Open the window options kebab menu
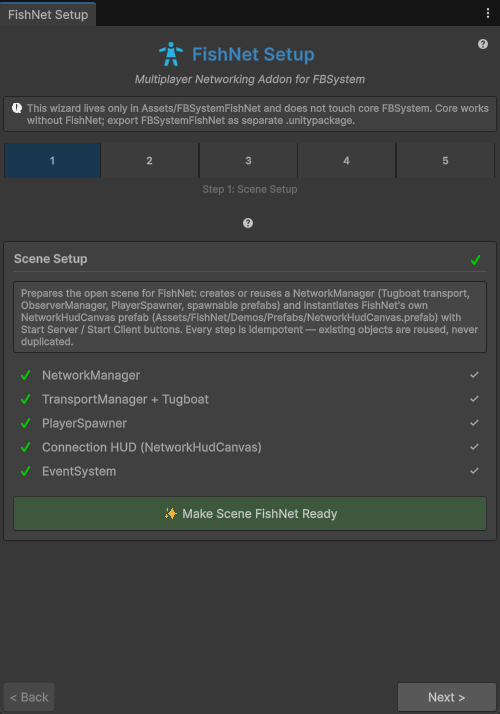Image resolution: width=500 pixels, height=714 pixels. pos(488,13)
